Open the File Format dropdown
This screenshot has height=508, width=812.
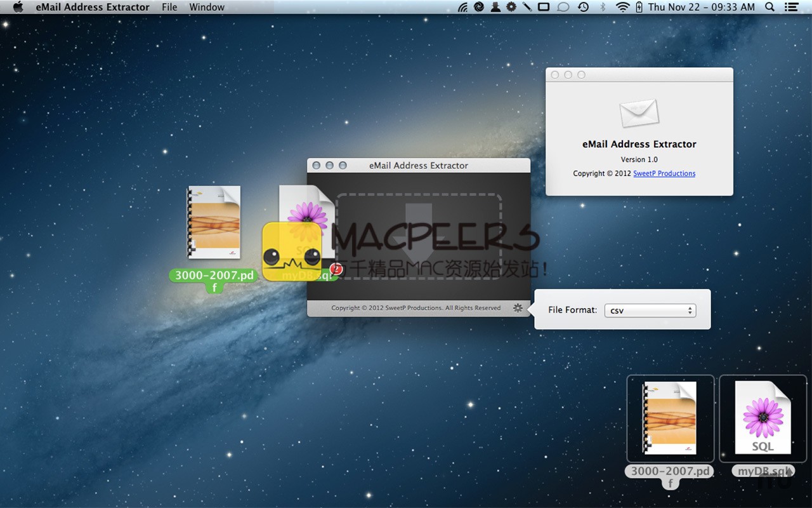pos(650,311)
